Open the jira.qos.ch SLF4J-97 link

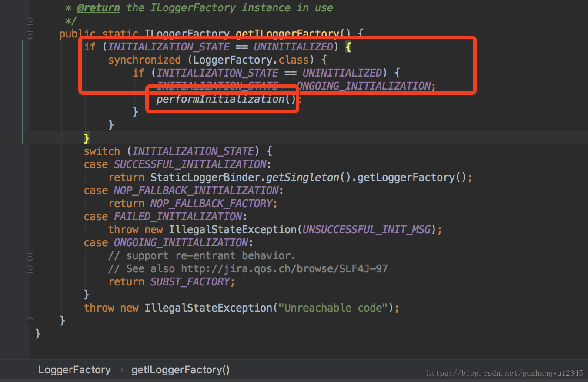coord(284,269)
